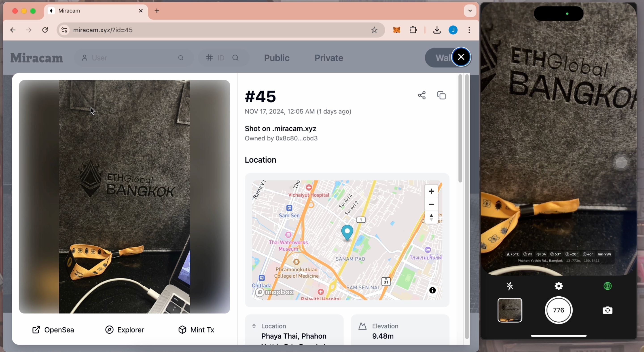This screenshot has width=644, height=352.
Task: Click 'NOV 17, 2024, 12:05 AM' timestamp
Action: tap(280, 111)
